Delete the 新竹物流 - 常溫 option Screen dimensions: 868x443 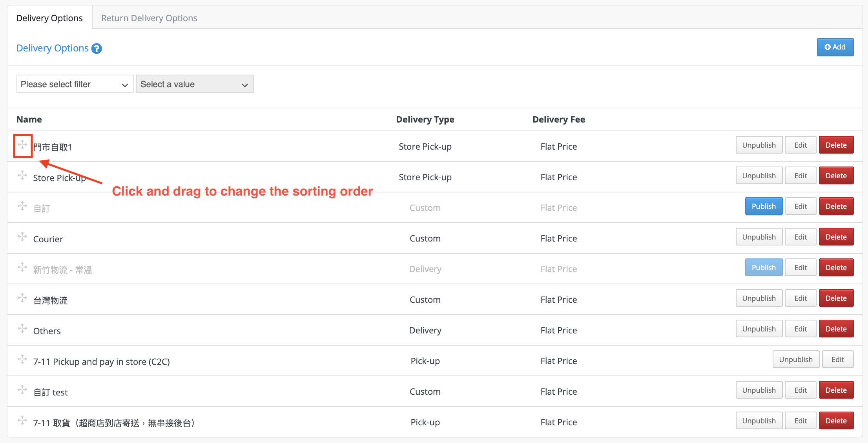pyautogui.click(x=836, y=267)
